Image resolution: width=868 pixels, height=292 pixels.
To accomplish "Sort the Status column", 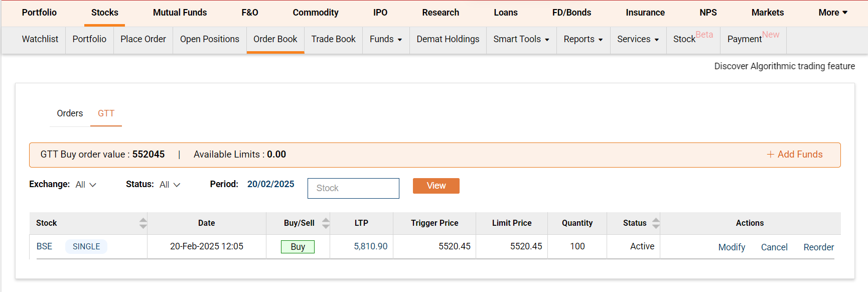I will pyautogui.click(x=657, y=223).
